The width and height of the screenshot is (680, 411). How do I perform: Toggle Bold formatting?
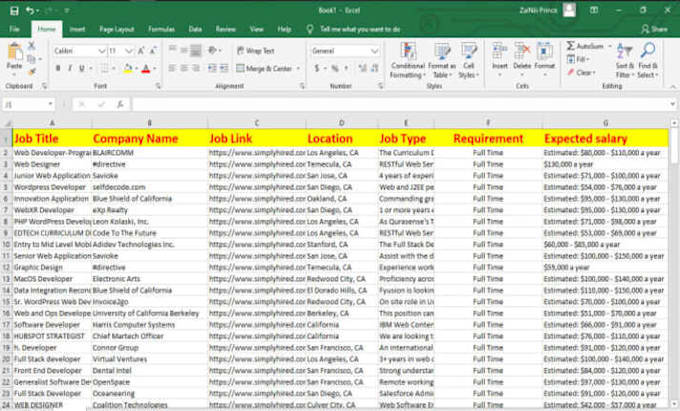[x=58, y=68]
